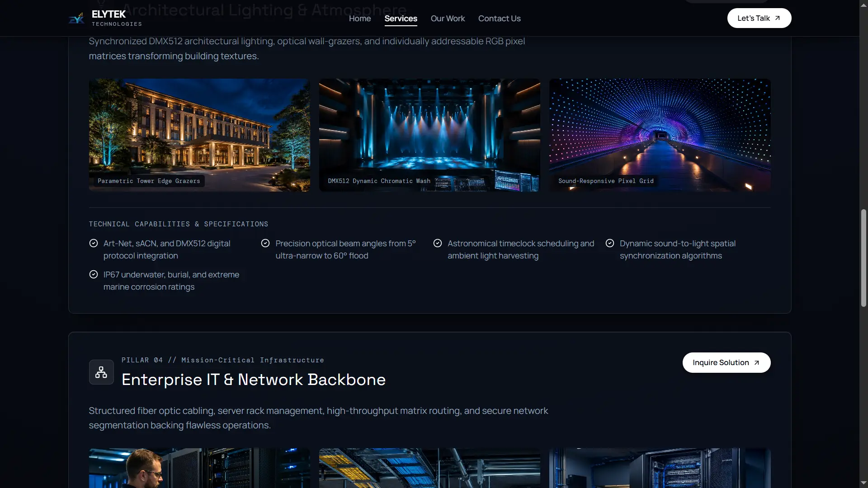Click 'Precision optical beam angles' specification text
The height and width of the screenshot is (488, 868).
click(x=345, y=249)
